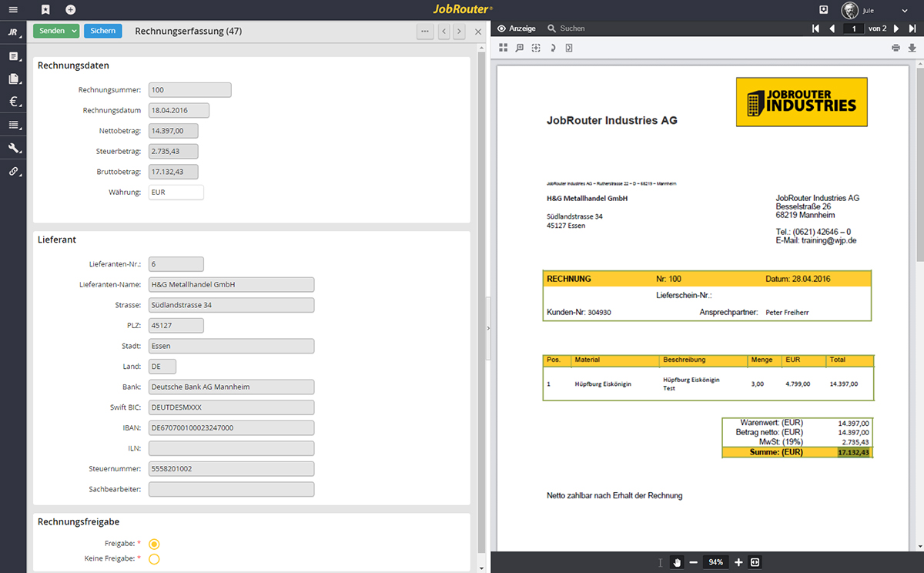This screenshot has width=924, height=573.
Task: Open the list overview sidebar icon
Action: [x=13, y=124]
